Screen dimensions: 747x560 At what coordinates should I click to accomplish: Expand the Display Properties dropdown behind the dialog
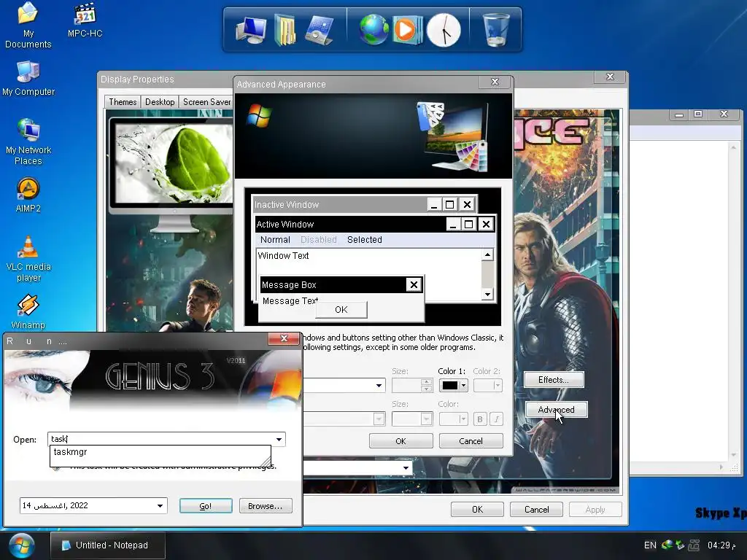[x=406, y=468]
